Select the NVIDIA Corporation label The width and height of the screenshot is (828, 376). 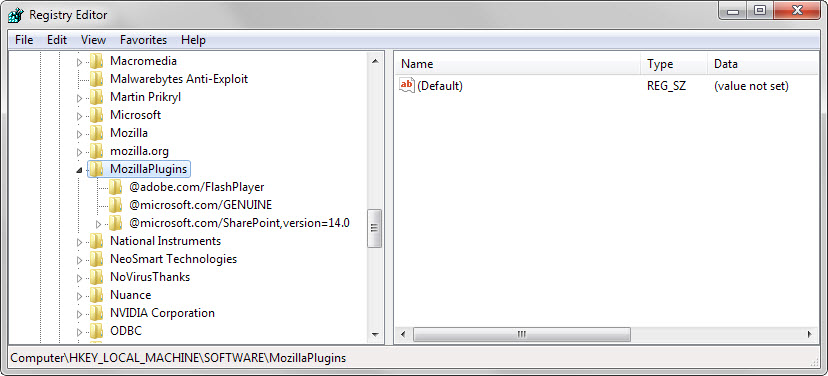162,313
